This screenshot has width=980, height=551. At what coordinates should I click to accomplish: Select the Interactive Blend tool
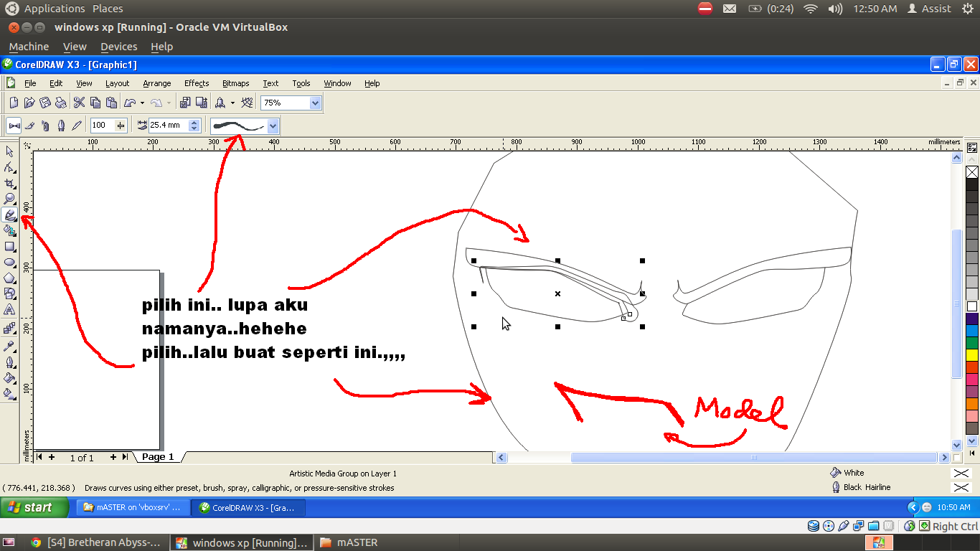pyautogui.click(x=10, y=329)
